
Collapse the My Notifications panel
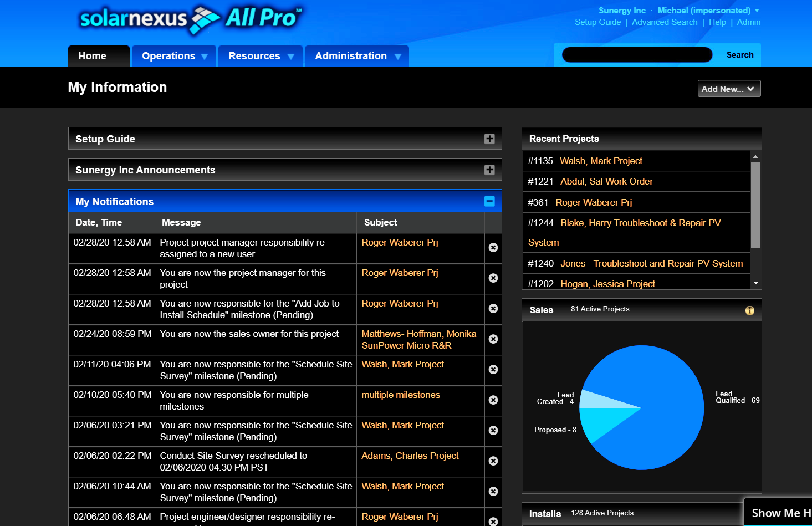click(x=489, y=202)
